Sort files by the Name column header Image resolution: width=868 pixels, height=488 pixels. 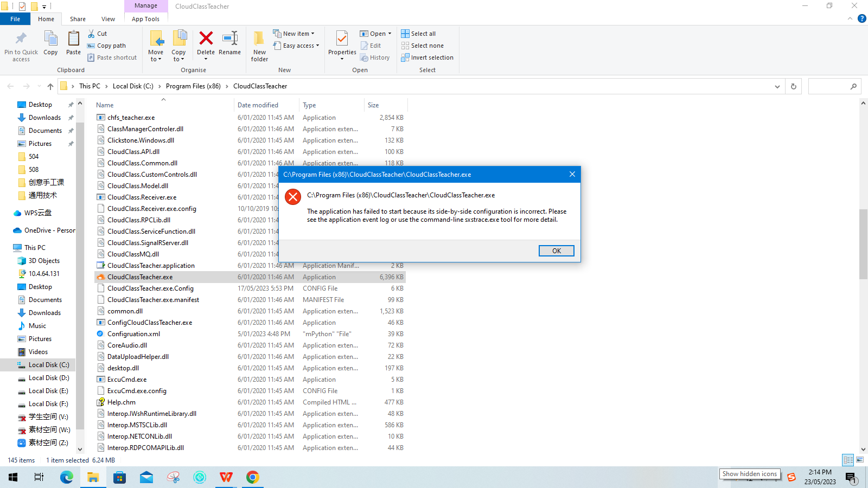(105, 105)
